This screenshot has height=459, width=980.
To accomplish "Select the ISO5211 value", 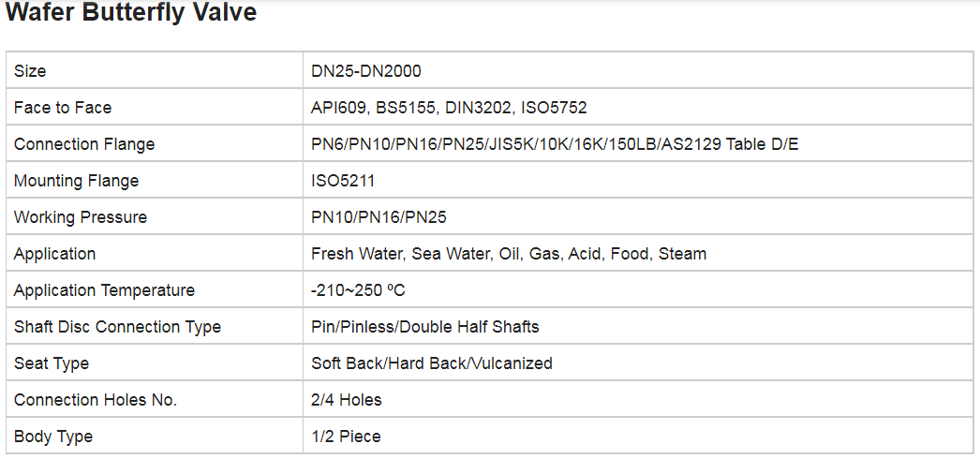I will [343, 181].
